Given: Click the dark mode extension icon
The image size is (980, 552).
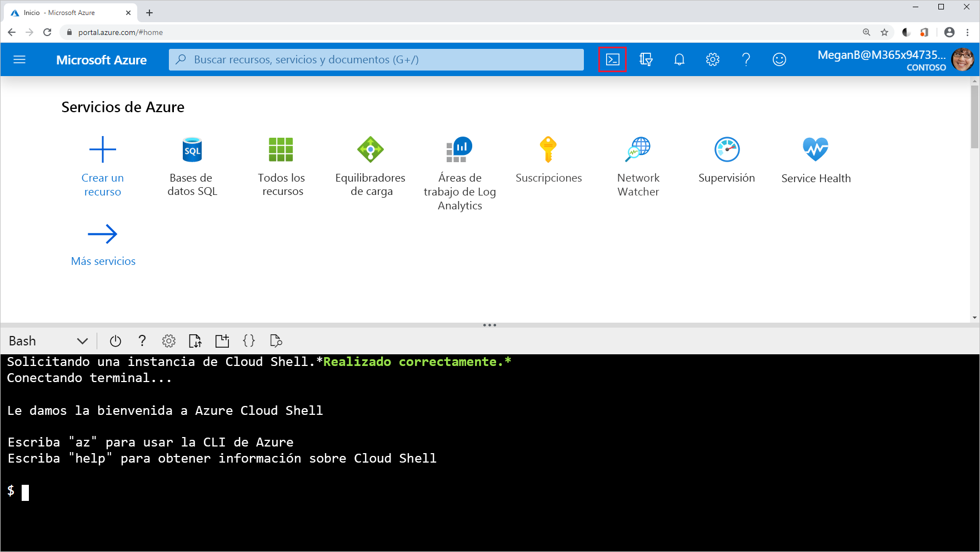Looking at the screenshot, I should pyautogui.click(x=906, y=32).
